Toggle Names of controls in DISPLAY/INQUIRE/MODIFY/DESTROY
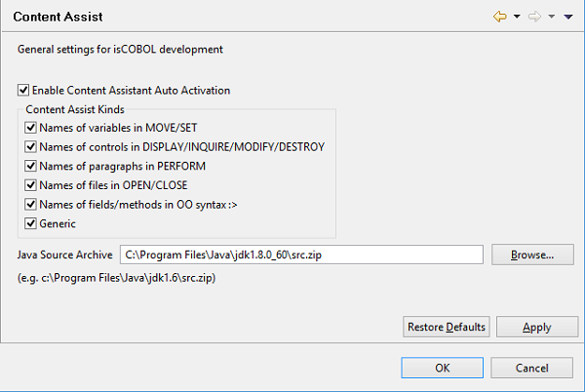The image size is (585, 392). (32, 147)
